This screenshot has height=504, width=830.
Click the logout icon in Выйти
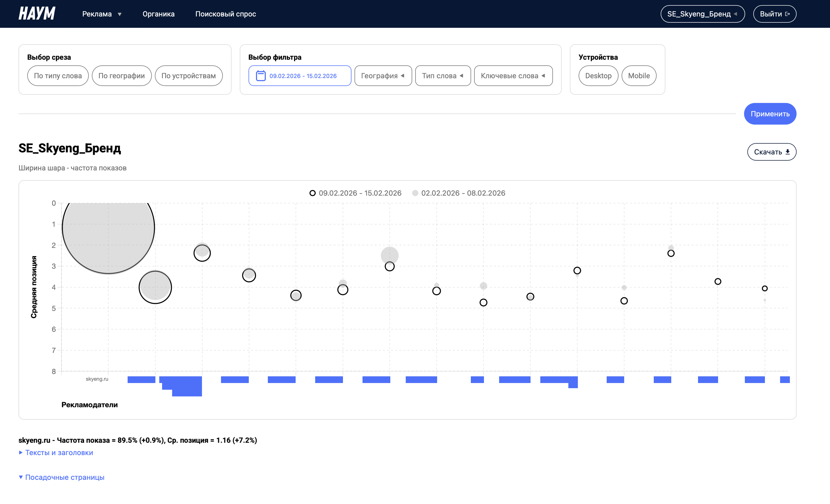[x=787, y=14]
